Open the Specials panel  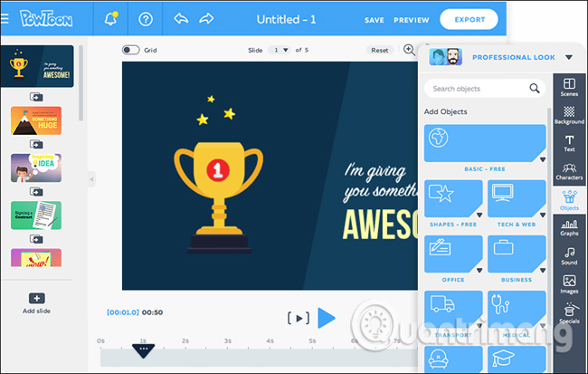click(x=569, y=313)
